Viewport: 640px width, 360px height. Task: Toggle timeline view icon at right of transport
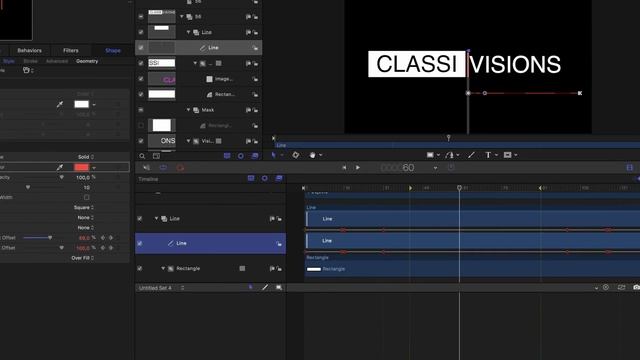click(x=630, y=168)
